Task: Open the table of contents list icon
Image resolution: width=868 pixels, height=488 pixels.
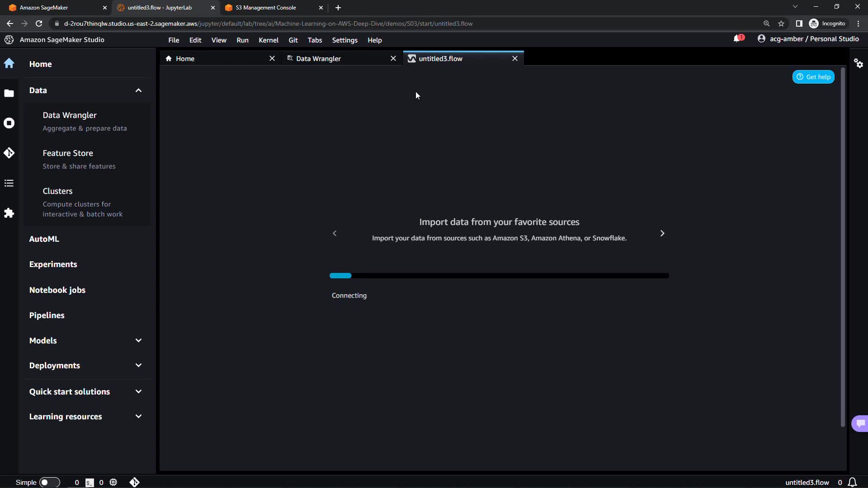Action: [x=9, y=183]
